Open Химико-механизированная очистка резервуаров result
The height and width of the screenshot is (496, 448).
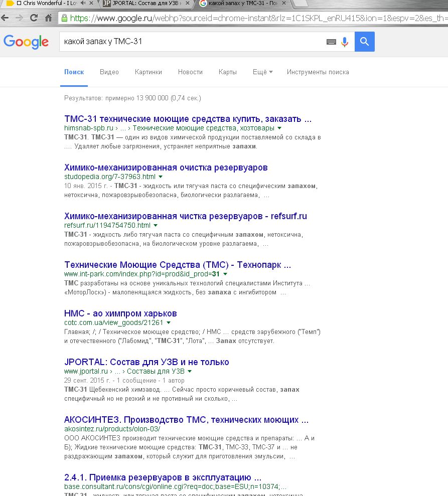click(166, 168)
